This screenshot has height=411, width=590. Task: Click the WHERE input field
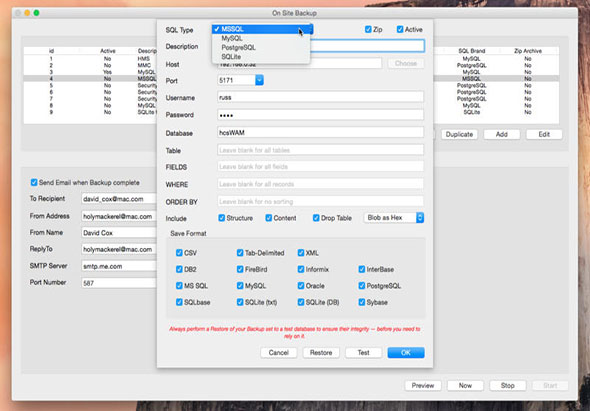(x=321, y=184)
